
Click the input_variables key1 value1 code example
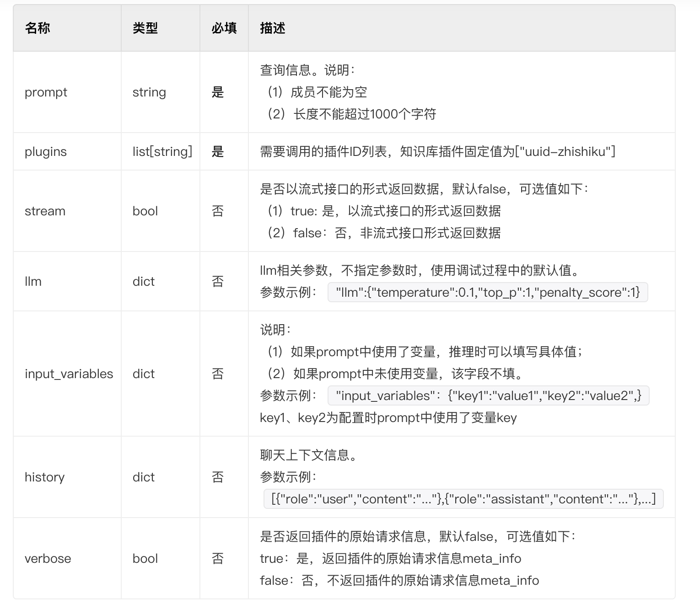489,396
